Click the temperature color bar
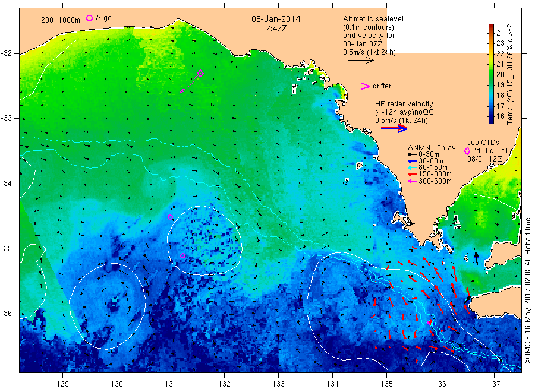This screenshot has width=535, height=392. click(x=491, y=74)
